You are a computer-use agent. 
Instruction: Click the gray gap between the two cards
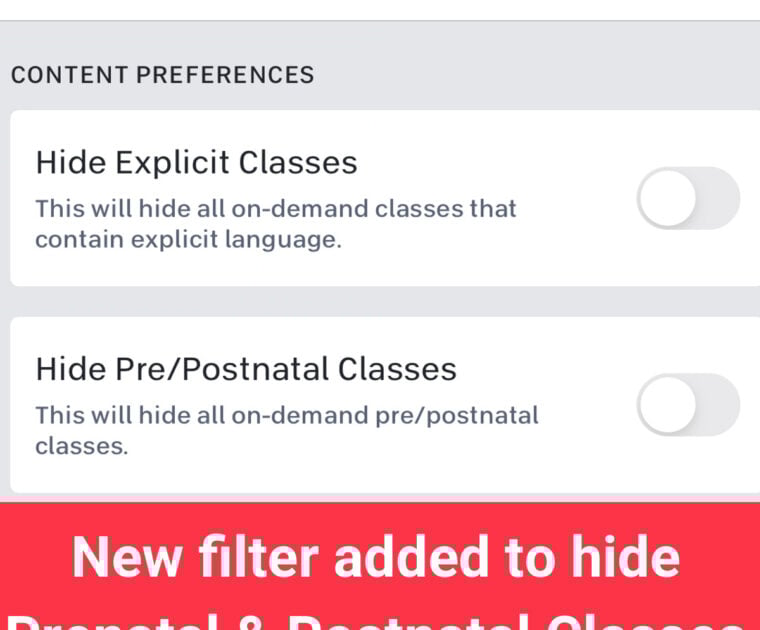pos(380,301)
